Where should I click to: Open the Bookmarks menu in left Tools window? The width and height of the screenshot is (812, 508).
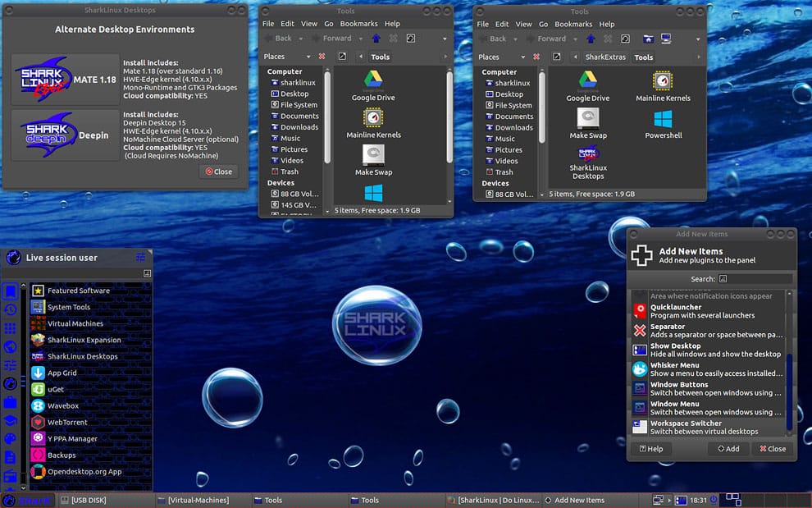pos(359,24)
